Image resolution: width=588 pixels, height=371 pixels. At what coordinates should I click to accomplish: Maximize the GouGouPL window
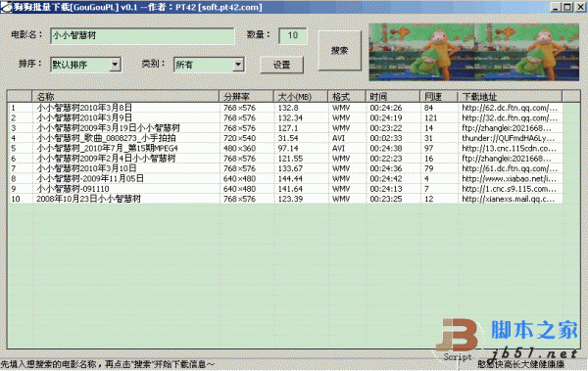(x=568, y=7)
